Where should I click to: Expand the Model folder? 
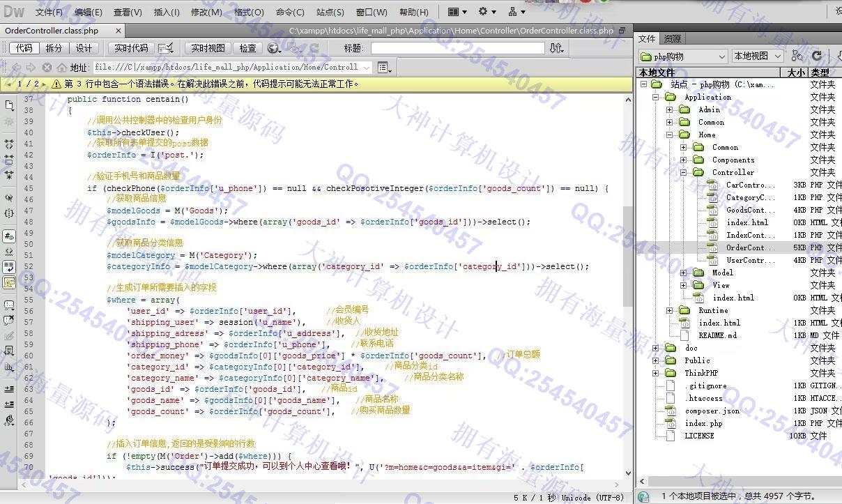[x=683, y=273]
